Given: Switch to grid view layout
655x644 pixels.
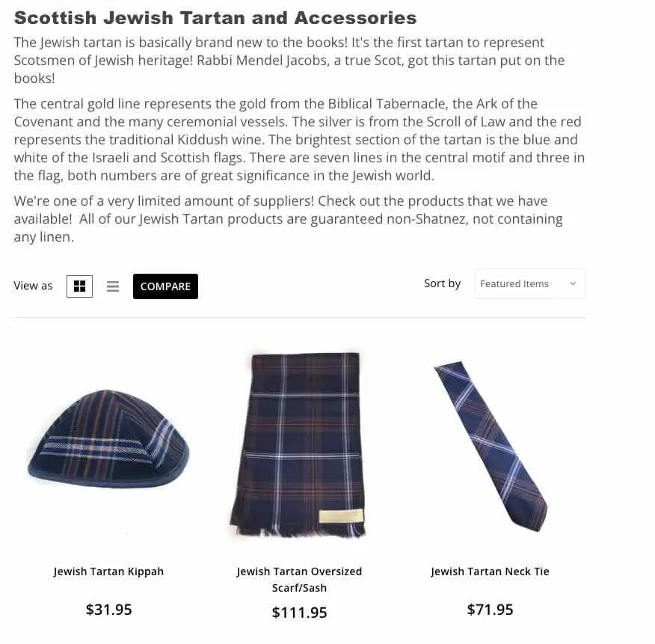Looking at the screenshot, I should pos(79,286).
